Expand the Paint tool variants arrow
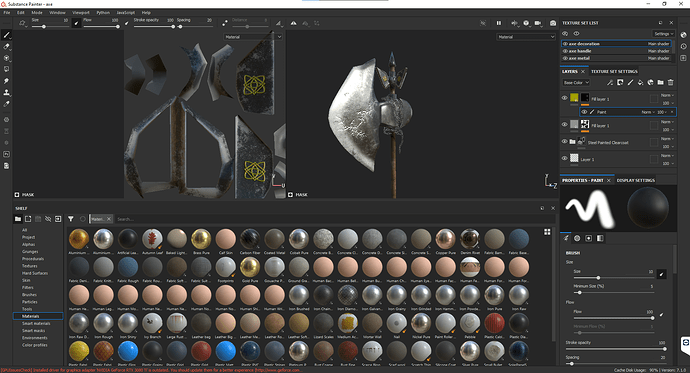Screen dimensions: 690x373 click(11, 39)
